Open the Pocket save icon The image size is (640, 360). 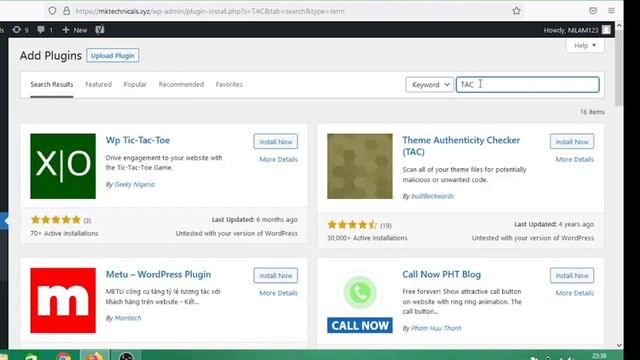[593, 11]
